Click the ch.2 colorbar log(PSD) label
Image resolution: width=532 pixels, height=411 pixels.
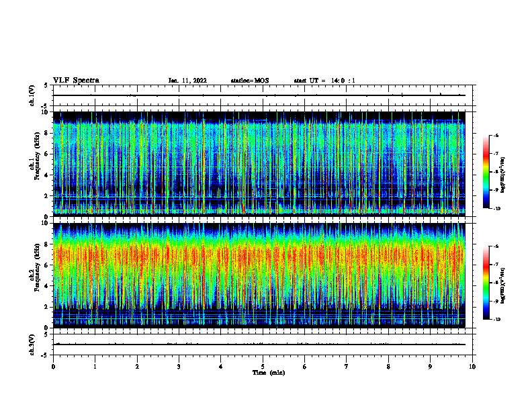point(502,285)
